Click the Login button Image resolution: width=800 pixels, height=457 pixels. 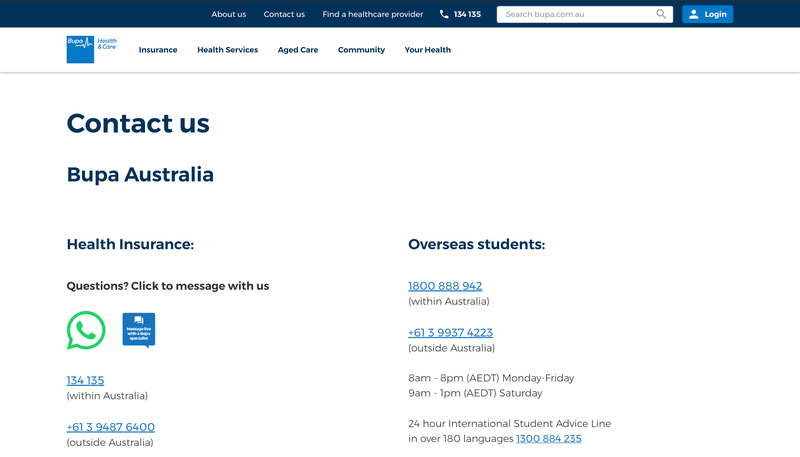(708, 14)
